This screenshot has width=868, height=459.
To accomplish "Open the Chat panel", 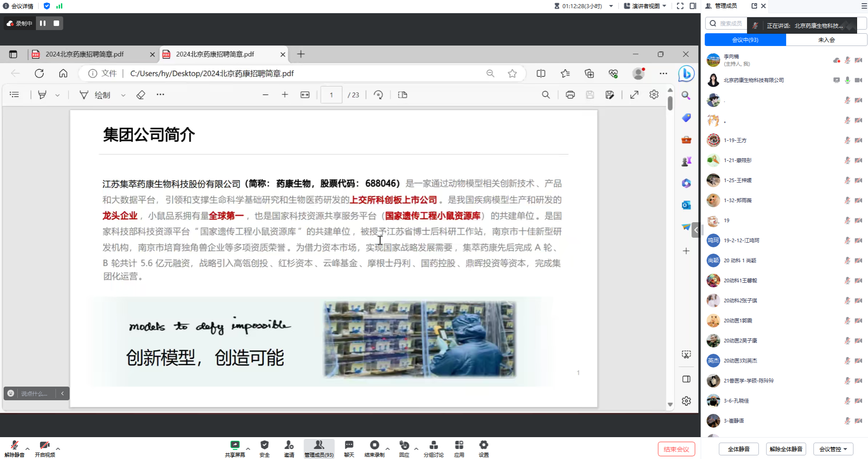I will click(349, 445).
